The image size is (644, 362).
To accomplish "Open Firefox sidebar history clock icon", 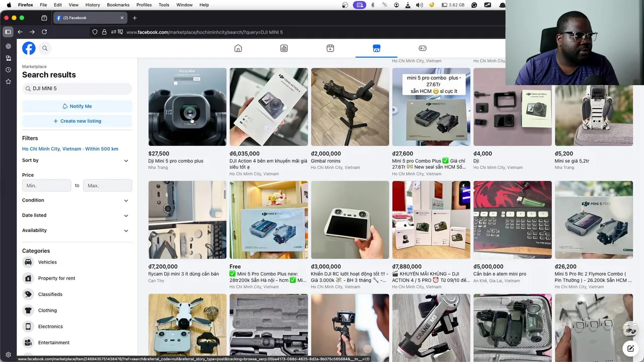I will coord(8,70).
